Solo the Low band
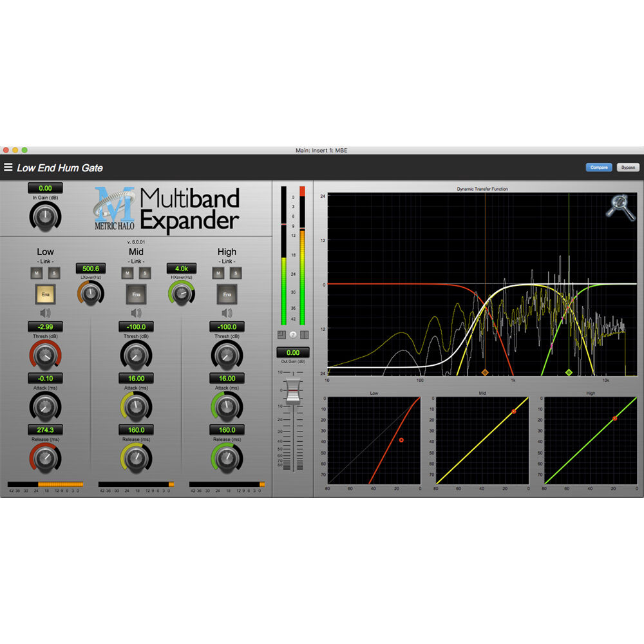The width and height of the screenshot is (644, 644). click(x=54, y=273)
